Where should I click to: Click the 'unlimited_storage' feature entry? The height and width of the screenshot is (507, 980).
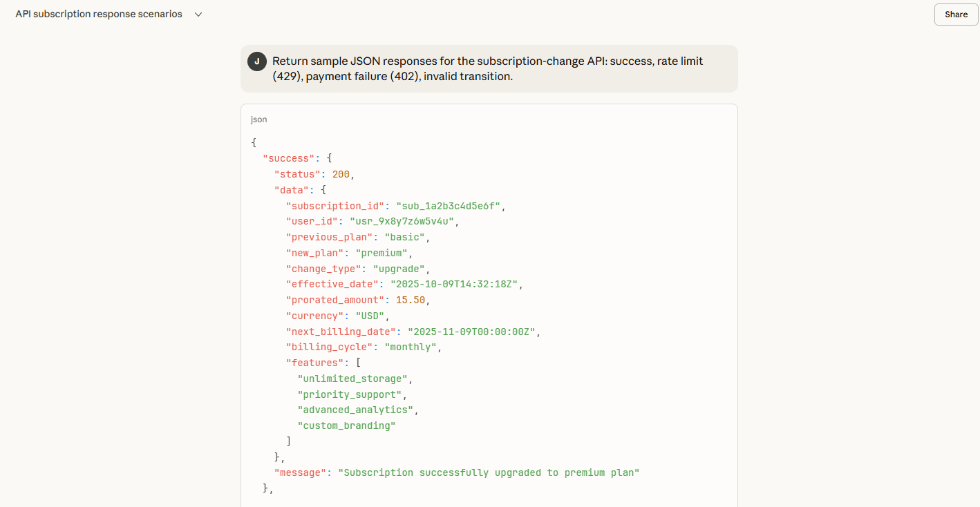[x=352, y=379]
